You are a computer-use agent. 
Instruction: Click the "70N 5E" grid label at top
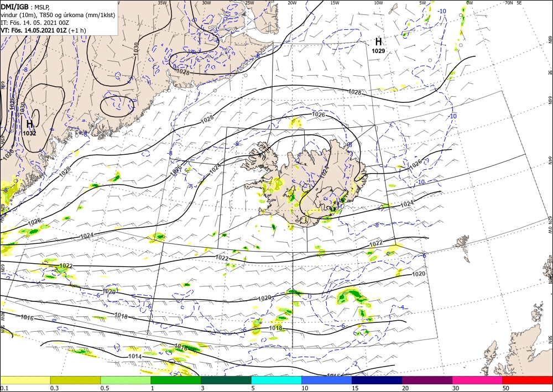pyautogui.click(x=513, y=2)
